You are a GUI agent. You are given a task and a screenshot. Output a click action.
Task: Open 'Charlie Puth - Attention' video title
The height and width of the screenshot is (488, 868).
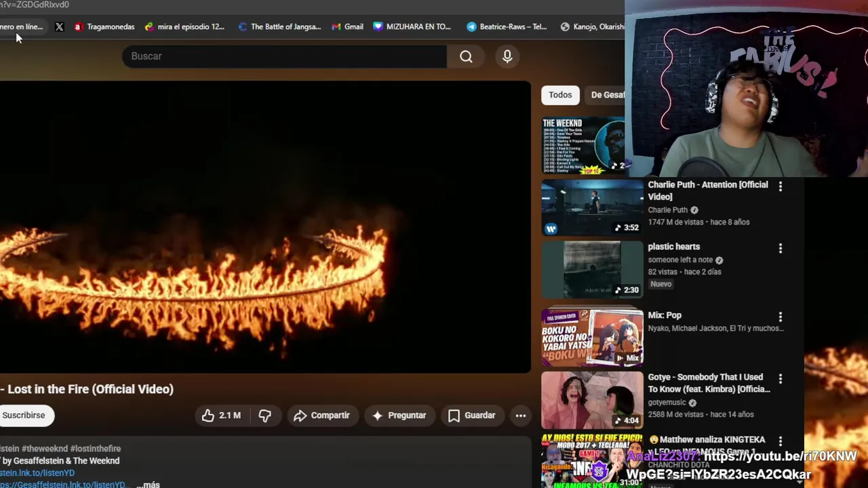tap(708, 190)
